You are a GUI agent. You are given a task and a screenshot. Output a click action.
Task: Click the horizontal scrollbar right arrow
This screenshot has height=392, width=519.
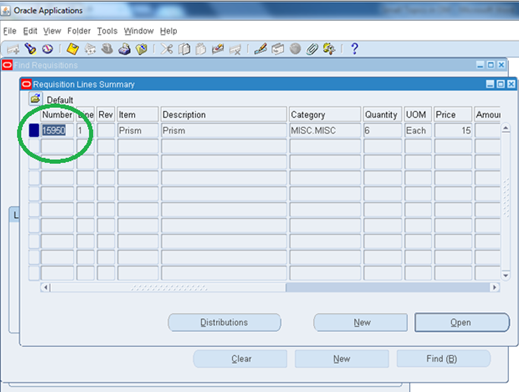(x=495, y=287)
